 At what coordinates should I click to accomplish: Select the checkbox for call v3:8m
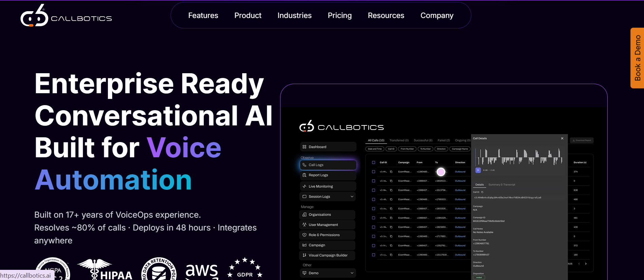click(x=373, y=190)
